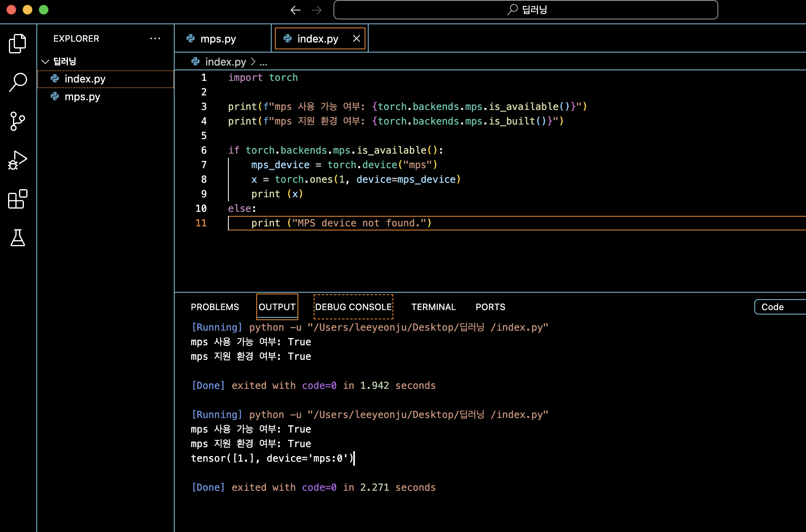Open the Search view

click(17, 82)
